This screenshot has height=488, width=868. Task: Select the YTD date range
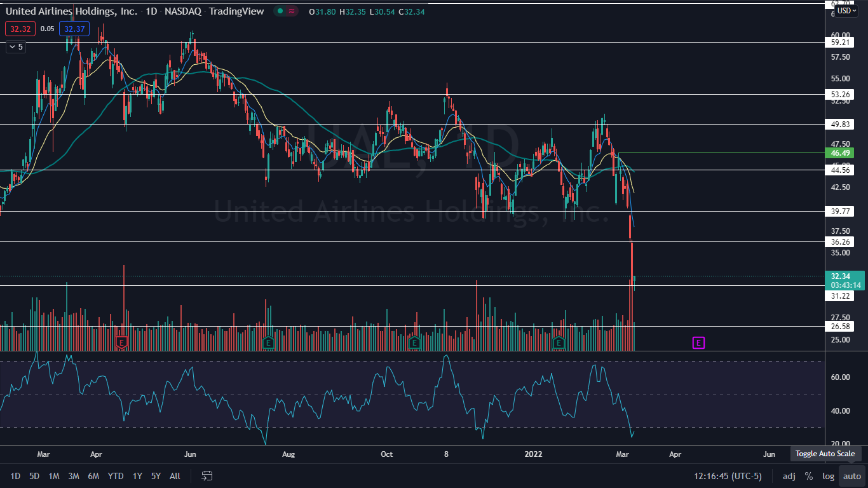(116, 476)
